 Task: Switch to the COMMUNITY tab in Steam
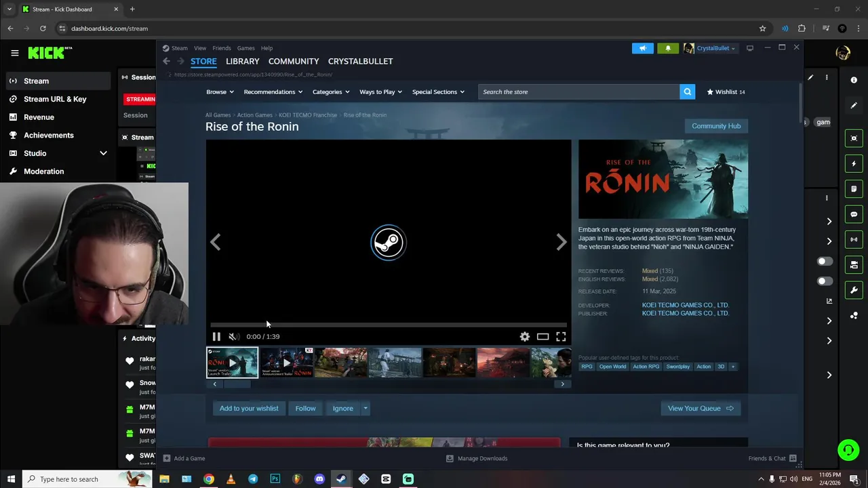point(294,61)
